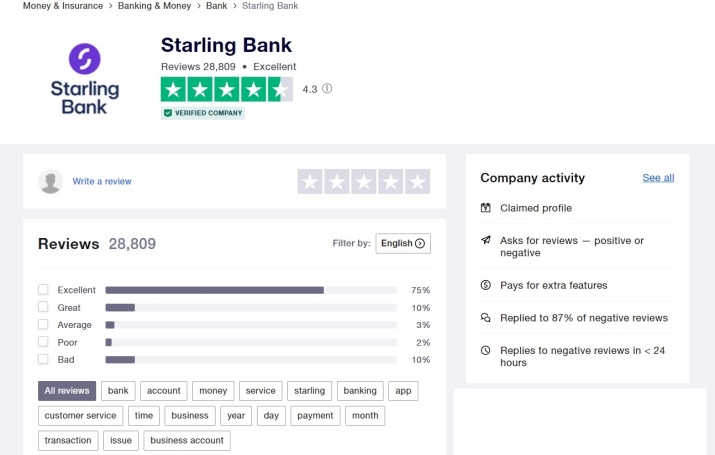Select the All reviews tag

(x=67, y=391)
